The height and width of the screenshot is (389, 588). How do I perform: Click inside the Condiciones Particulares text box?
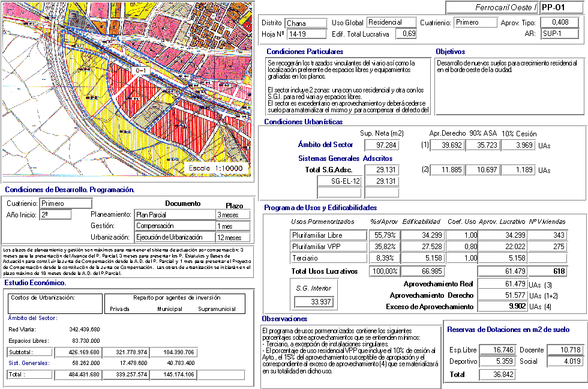[348, 85]
